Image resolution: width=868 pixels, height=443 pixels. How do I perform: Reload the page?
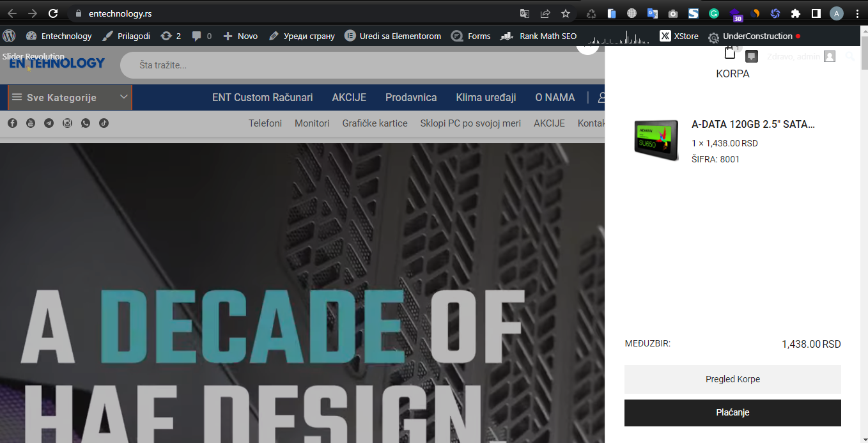pos(53,13)
